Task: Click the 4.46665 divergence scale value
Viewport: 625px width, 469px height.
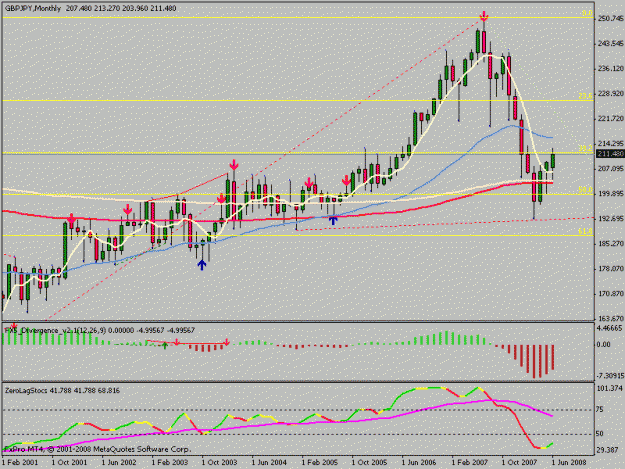Action: point(610,328)
